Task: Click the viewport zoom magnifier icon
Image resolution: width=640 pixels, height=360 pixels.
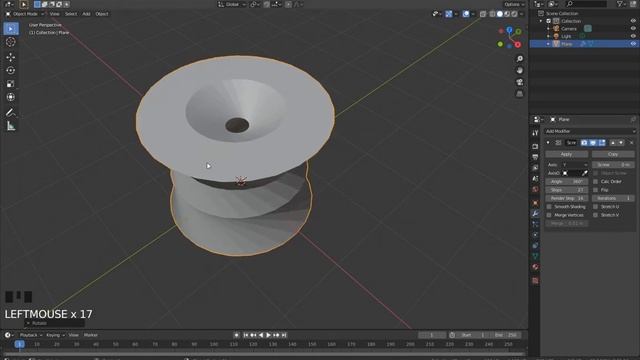Action: point(520,59)
